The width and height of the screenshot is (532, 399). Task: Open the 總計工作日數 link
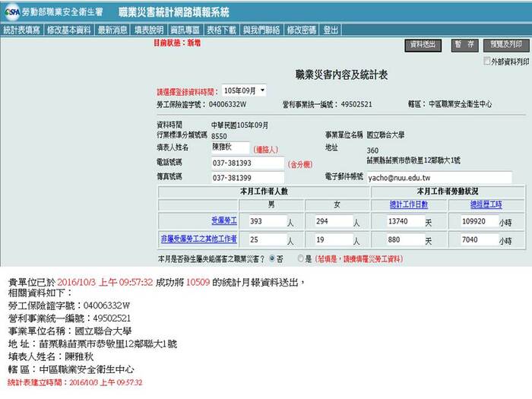(x=409, y=204)
